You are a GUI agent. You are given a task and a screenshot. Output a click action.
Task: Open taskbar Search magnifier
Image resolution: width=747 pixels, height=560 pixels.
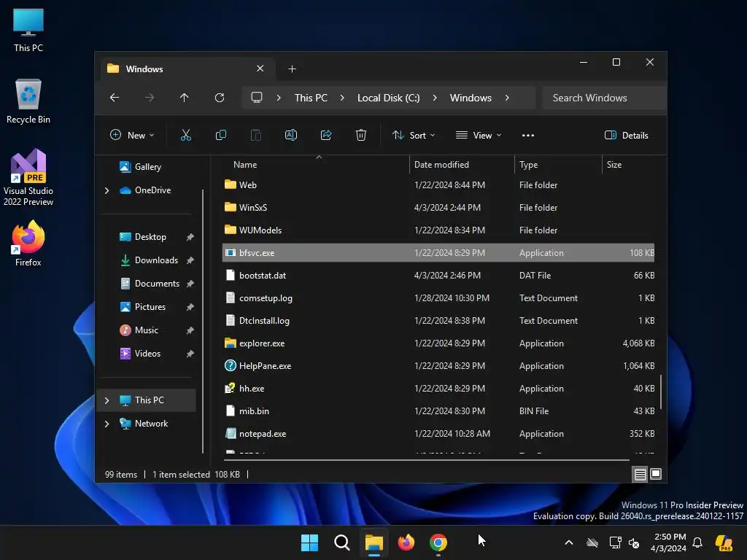(x=341, y=542)
